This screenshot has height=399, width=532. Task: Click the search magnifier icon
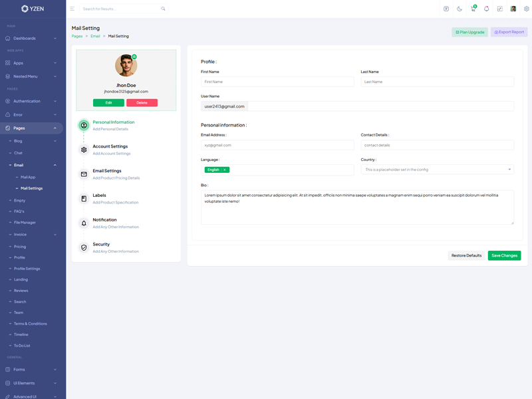point(164,9)
